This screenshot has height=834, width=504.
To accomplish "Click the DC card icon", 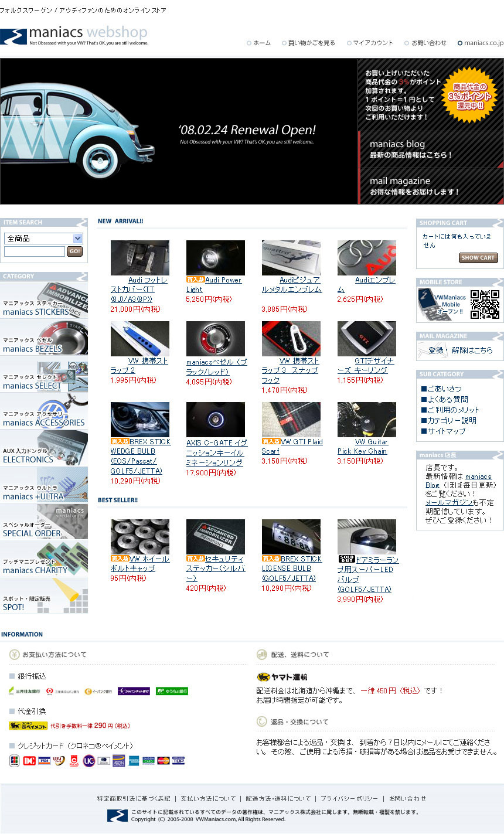I will point(29,761).
